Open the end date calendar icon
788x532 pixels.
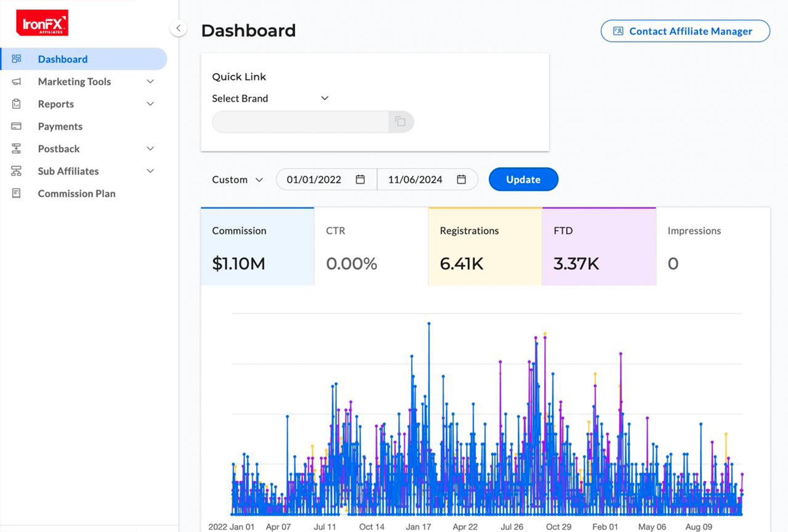(461, 180)
